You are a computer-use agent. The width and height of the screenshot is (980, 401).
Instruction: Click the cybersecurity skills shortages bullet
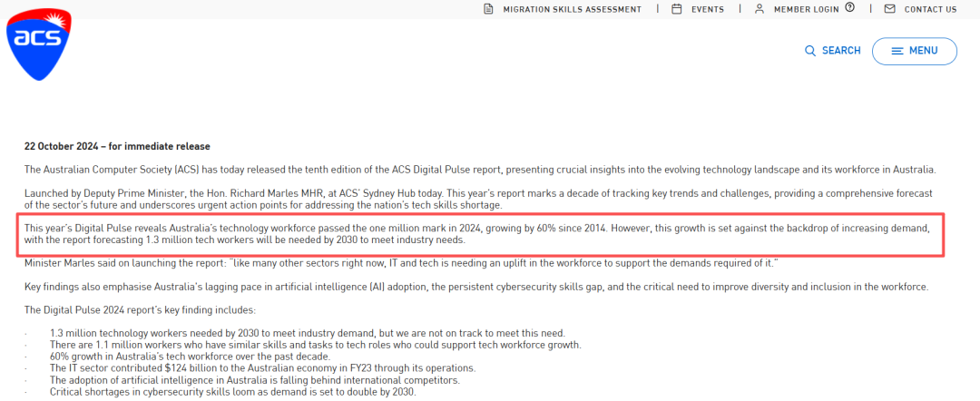tap(233, 392)
